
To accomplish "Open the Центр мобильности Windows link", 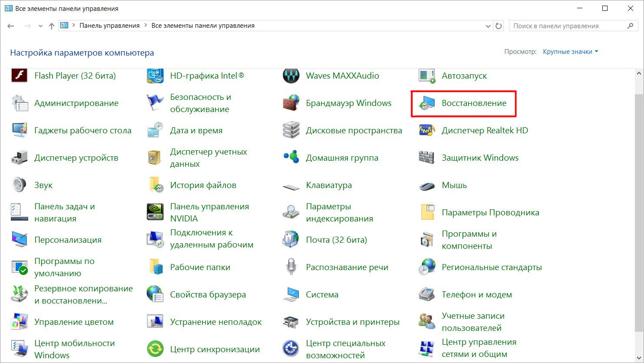I will pos(75,350).
